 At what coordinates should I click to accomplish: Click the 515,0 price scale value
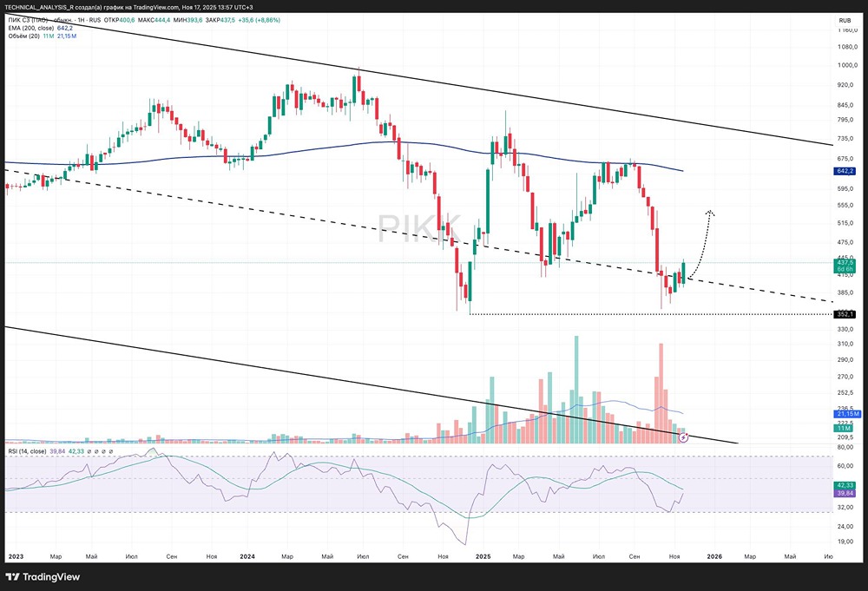point(847,223)
